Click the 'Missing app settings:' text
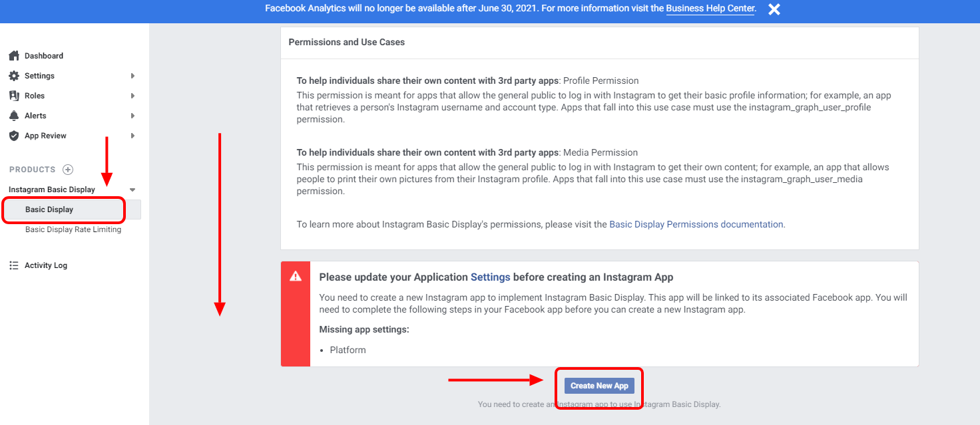980x425 pixels. [x=364, y=329]
